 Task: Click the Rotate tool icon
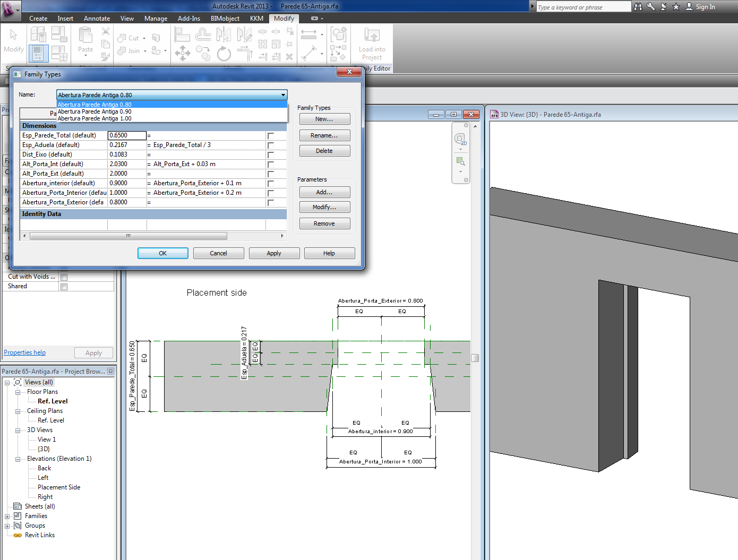tap(224, 54)
